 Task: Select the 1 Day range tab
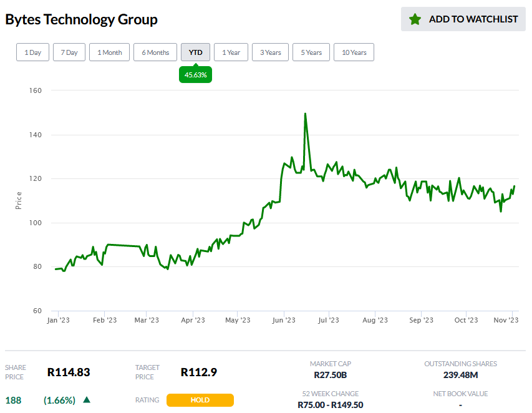pos(32,52)
